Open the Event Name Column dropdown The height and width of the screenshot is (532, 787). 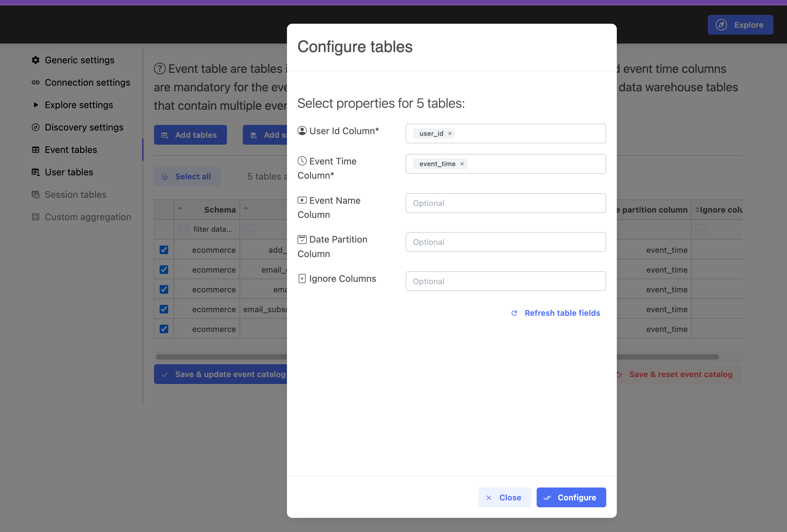pos(506,203)
